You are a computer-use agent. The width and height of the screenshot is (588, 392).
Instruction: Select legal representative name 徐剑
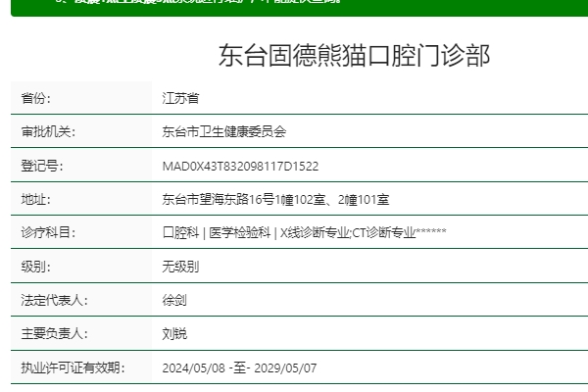[174, 300]
